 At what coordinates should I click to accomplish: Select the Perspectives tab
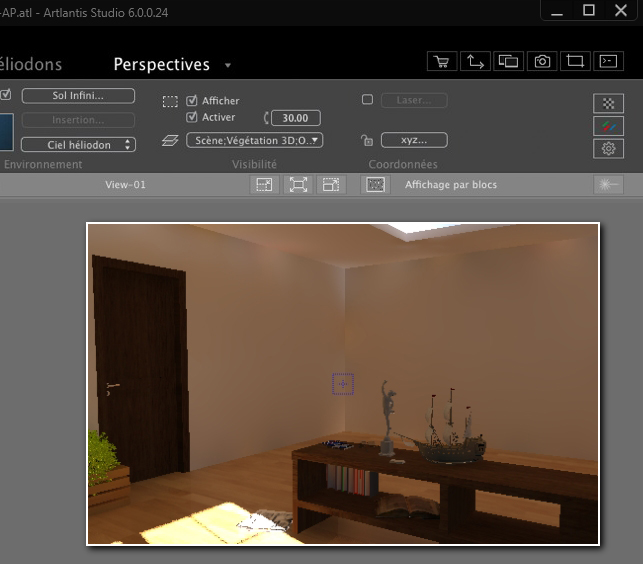(x=161, y=64)
